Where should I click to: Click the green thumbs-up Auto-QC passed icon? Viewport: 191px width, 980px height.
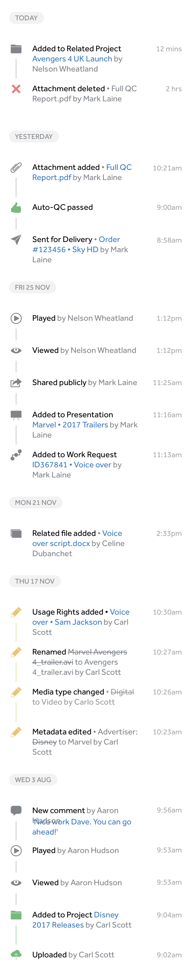coord(16,207)
